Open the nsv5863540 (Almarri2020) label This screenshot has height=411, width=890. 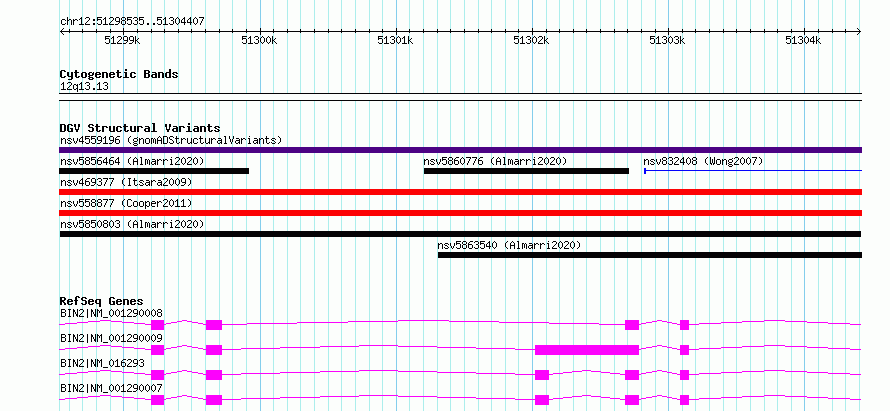pos(509,245)
